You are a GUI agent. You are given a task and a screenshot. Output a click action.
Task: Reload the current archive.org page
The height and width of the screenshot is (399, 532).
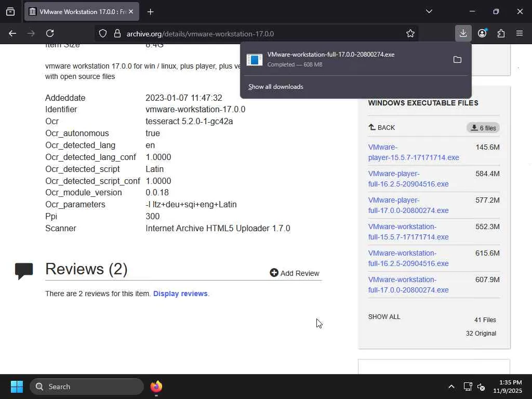[x=50, y=34]
